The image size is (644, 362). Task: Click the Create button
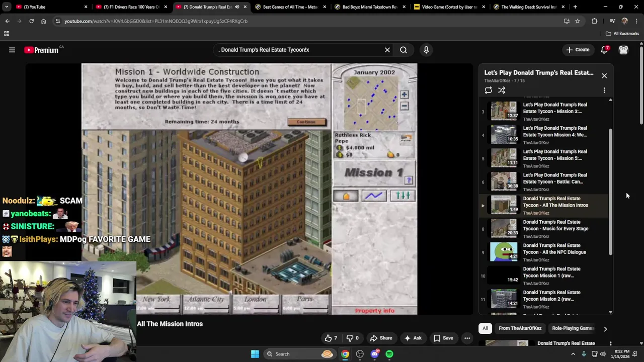578,50
